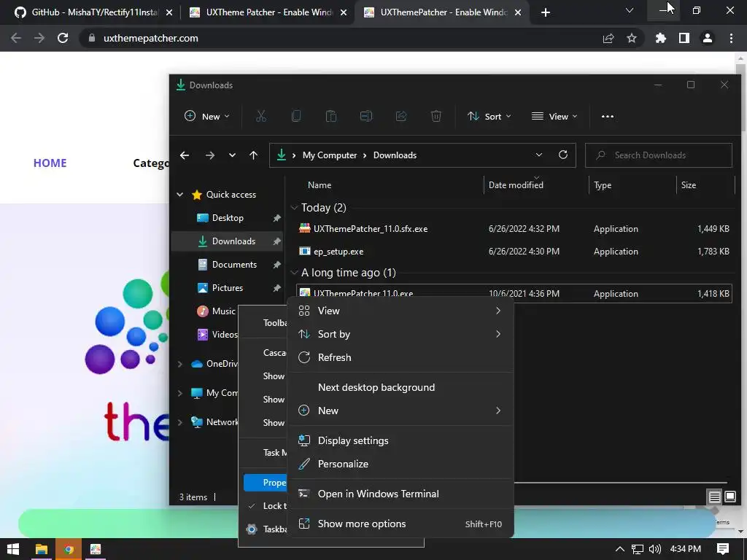The width and height of the screenshot is (747, 560).
Task: Collapse the A long time ago group
Action: 295,273
